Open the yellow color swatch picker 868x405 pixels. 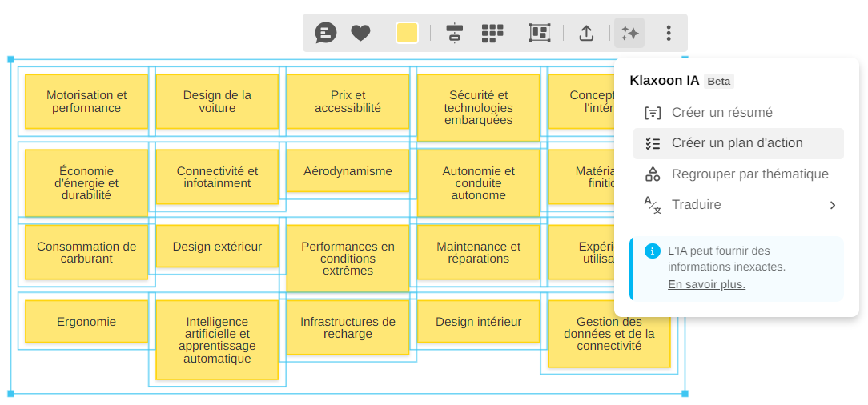[407, 33]
